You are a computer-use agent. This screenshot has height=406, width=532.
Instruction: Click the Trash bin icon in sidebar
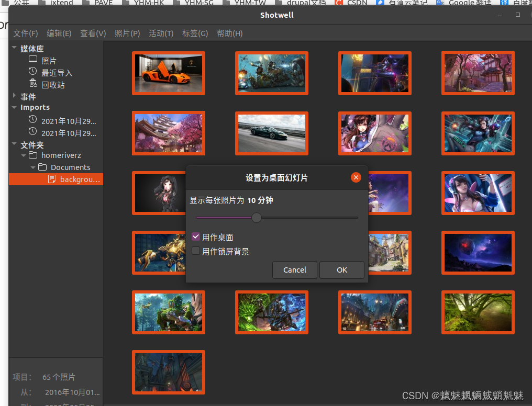pos(33,83)
